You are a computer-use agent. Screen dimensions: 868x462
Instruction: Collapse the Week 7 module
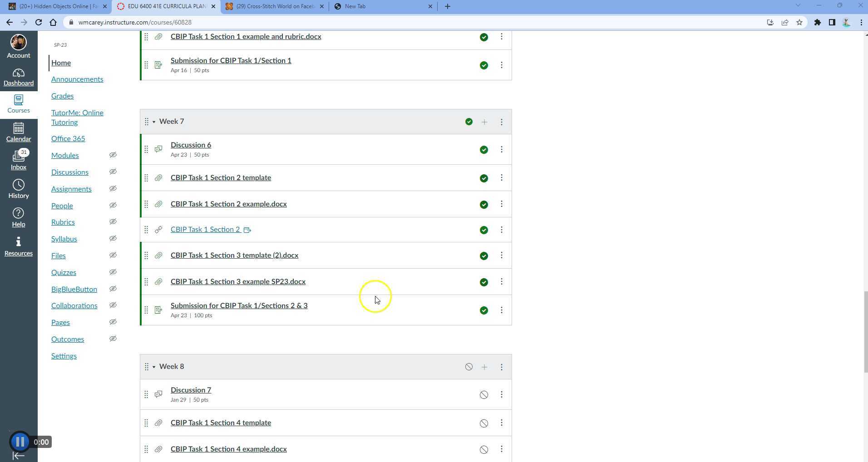154,122
